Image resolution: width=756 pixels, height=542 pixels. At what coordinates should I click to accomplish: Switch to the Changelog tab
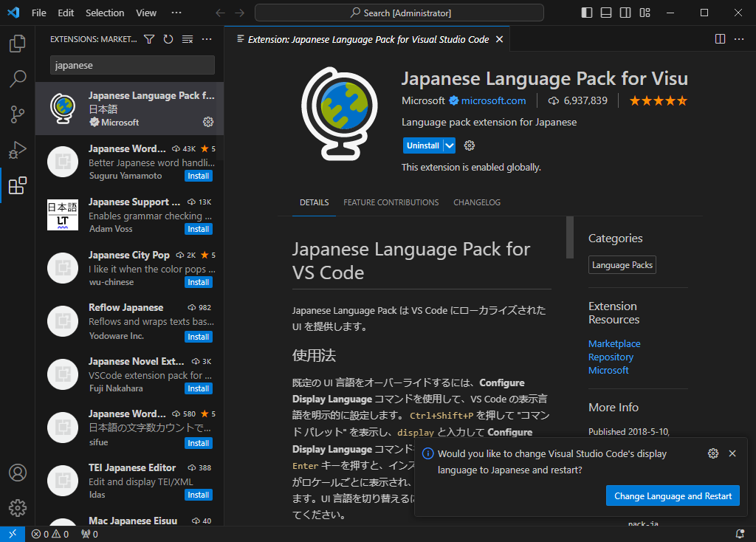(x=477, y=202)
